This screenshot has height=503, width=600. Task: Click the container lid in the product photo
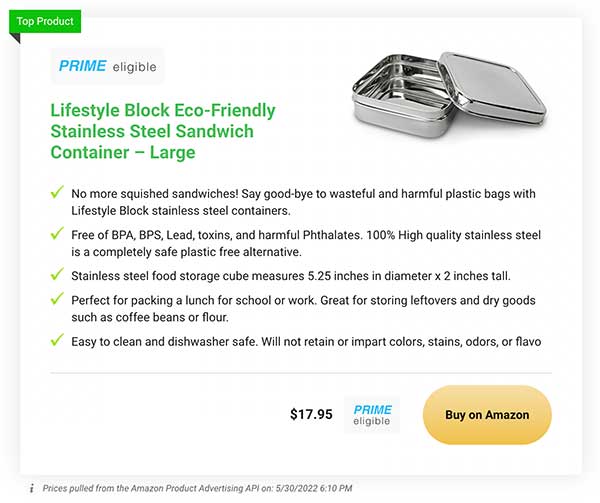(494, 88)
